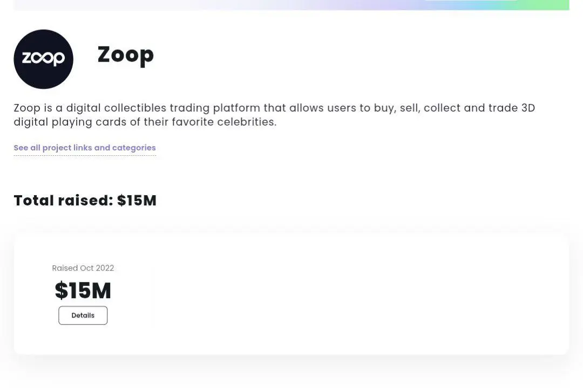Viewport: 583px width, 392px height.
Task: Click the large $15M amount in the card
Action: point(83,291)
